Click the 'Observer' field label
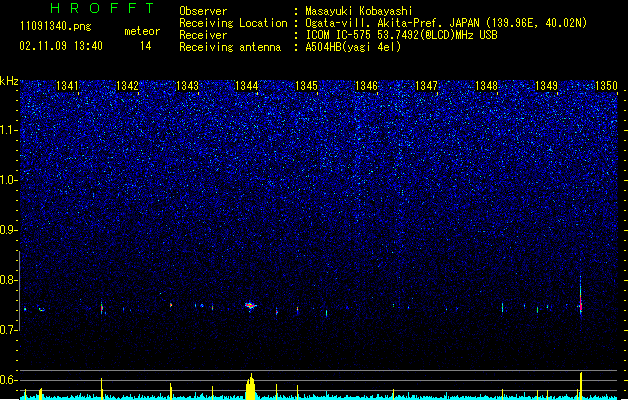Viewport: 629px width, 400px height. click(203, 11)
